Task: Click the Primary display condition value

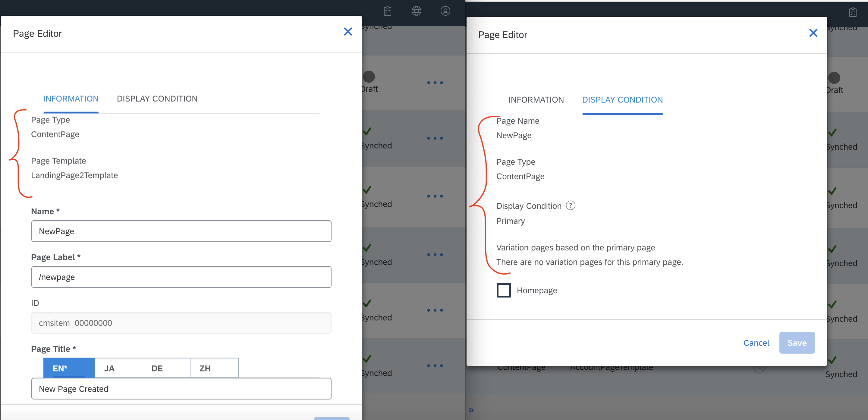Action: click(x=511, y=221)
